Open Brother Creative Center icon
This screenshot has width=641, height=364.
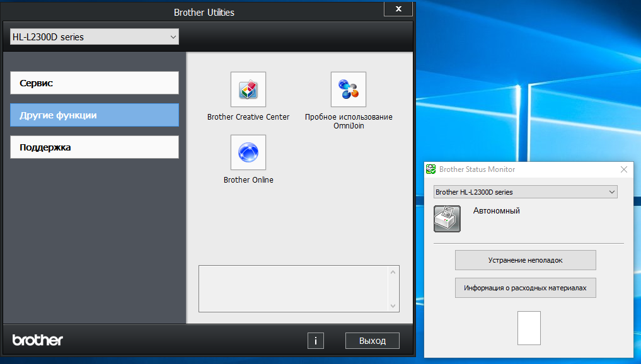pos(248,89)
